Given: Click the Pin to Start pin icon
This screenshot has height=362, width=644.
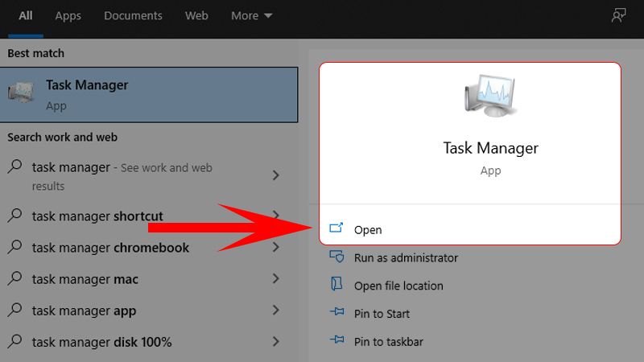Looking at the screenshot, I should 336,314.
